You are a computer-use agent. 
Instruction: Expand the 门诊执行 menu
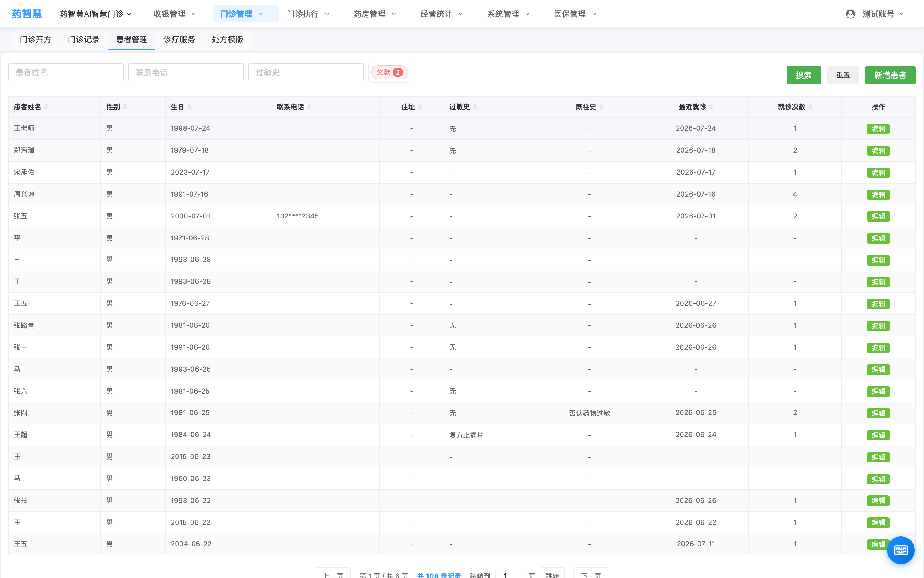[308, 14]
